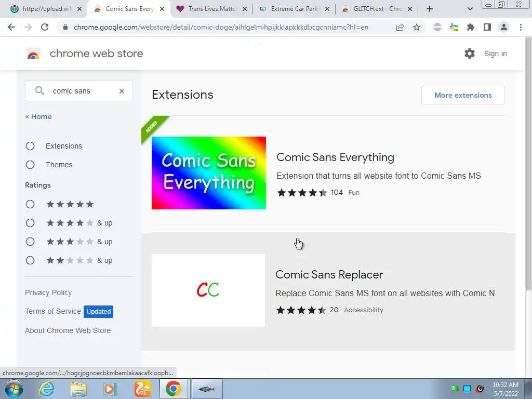Close the Extreme Car Parking tab
This screenshot has height=399, width=532.
tap(327, 9)
